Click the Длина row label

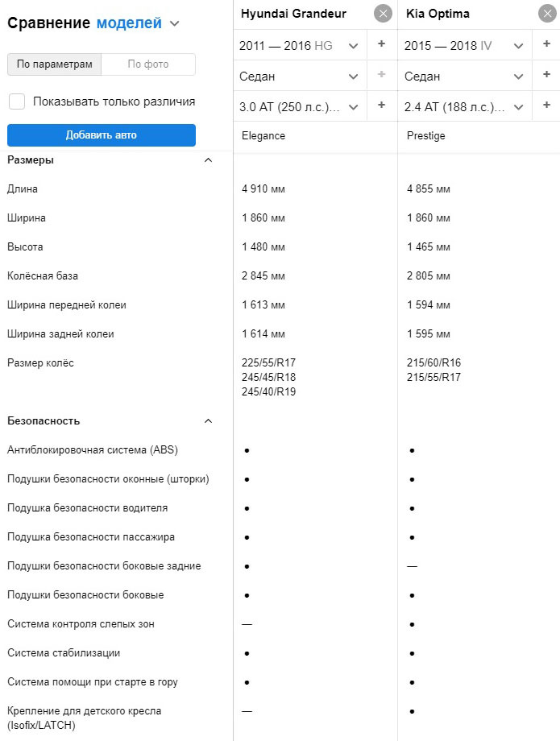pyautogui.click(x=23, y=189)
